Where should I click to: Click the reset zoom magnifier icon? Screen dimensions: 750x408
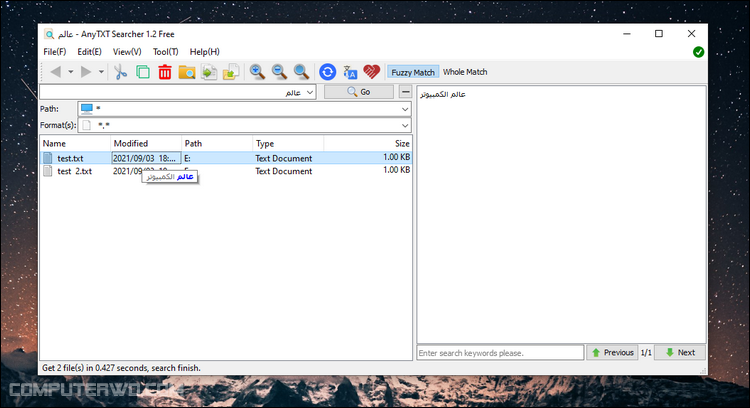pos(301,72)
